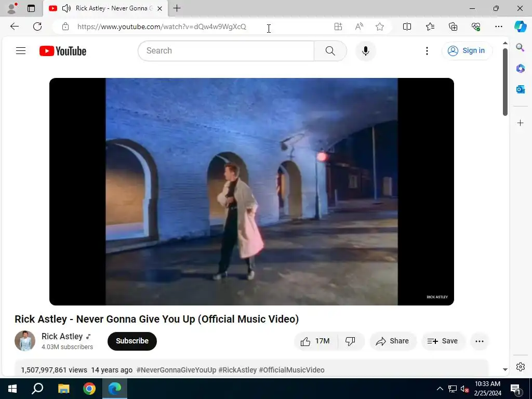Open volume tray icon

(x=464, y=389)
